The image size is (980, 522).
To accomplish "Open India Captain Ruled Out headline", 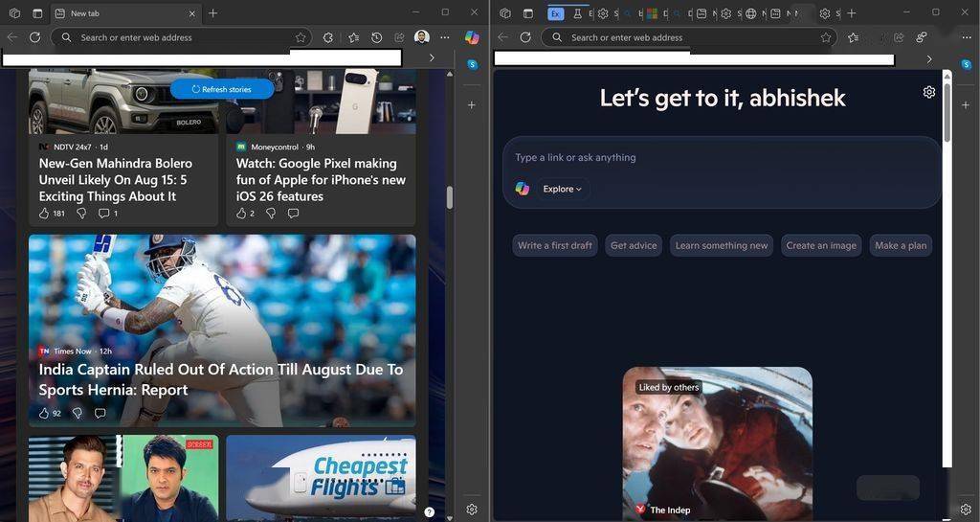I will (x=221, y=379).
